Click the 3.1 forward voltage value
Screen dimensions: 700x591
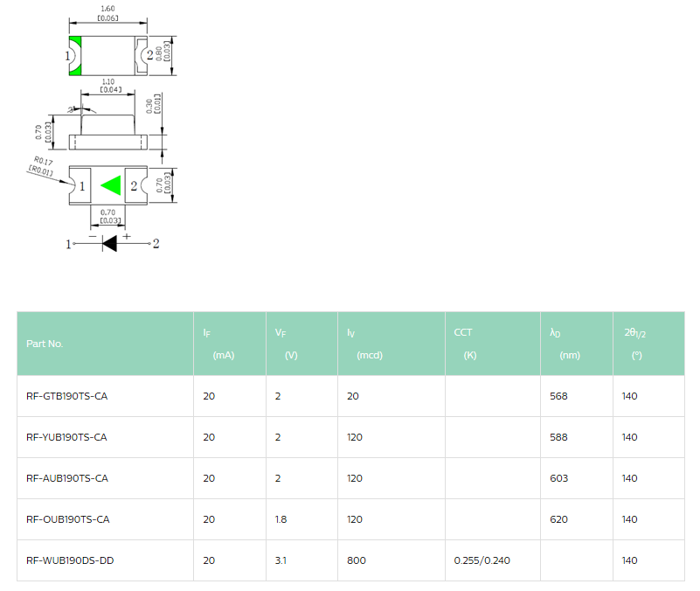tap(281, 560)
